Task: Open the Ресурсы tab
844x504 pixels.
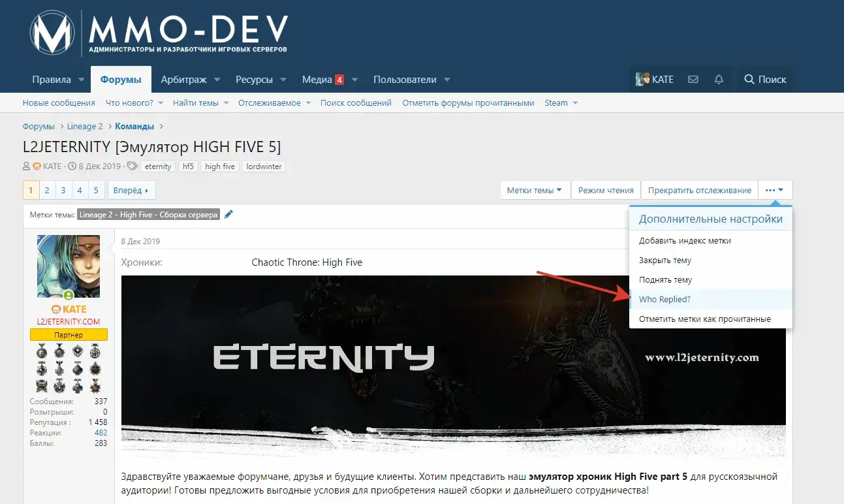Action: [254, 80]
